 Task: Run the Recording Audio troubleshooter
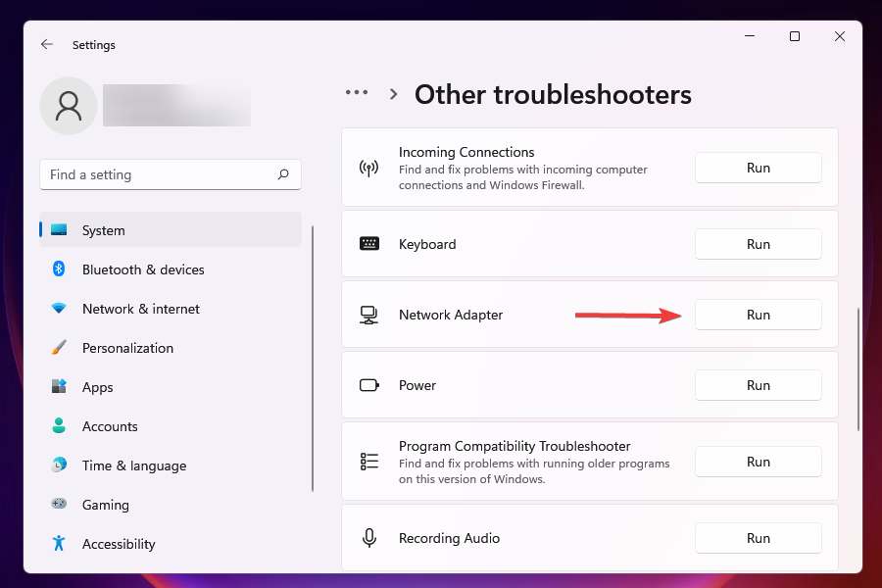[x=759, y=538]
